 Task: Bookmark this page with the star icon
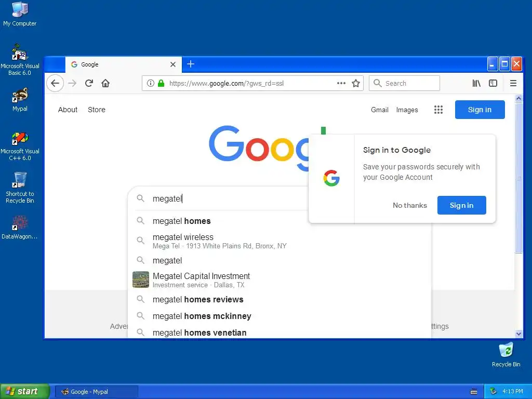[355, 83]
